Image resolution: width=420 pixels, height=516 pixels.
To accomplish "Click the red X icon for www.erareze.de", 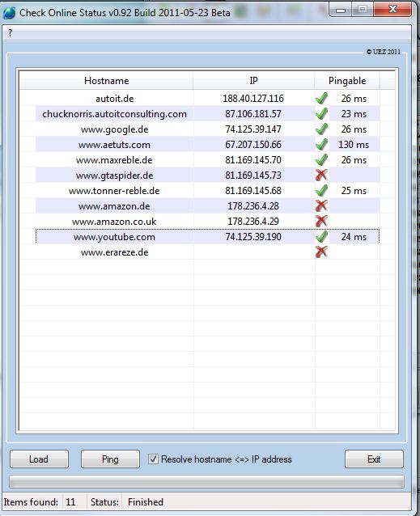I will [x=321, y=252].
